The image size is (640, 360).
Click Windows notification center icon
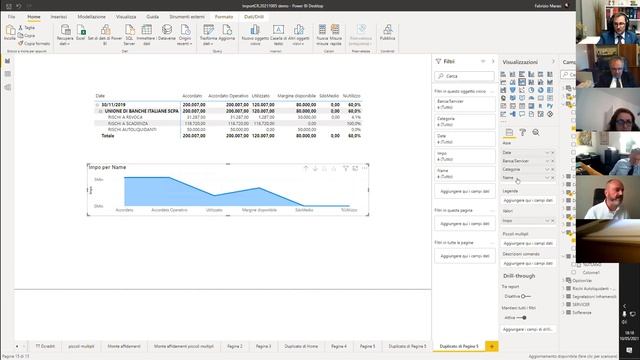pos(629,351)
